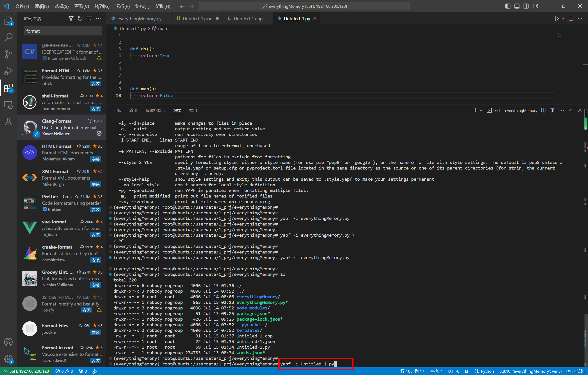Select the 'everythingMemory.py' editor tab
588x375 pixels.
click(138, 18)
